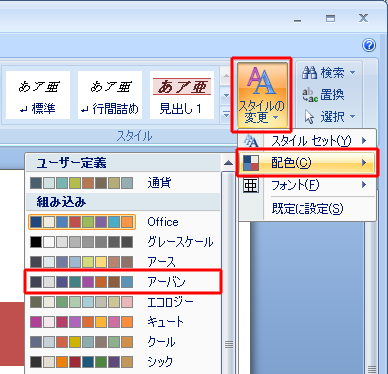Click the 通貨 scheme color swatches
Image resolution: width=388 pixels, height=374 pixels.
[x=82, y=183]
